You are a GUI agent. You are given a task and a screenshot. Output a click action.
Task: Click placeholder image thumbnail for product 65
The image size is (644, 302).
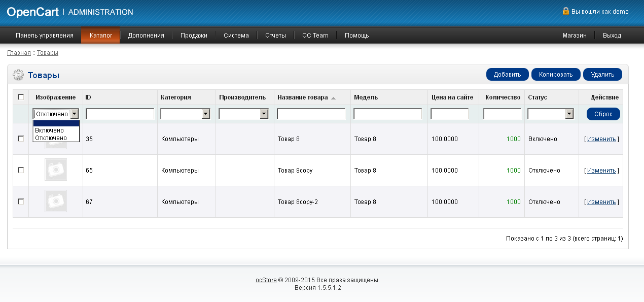click(x=56, y=170)
